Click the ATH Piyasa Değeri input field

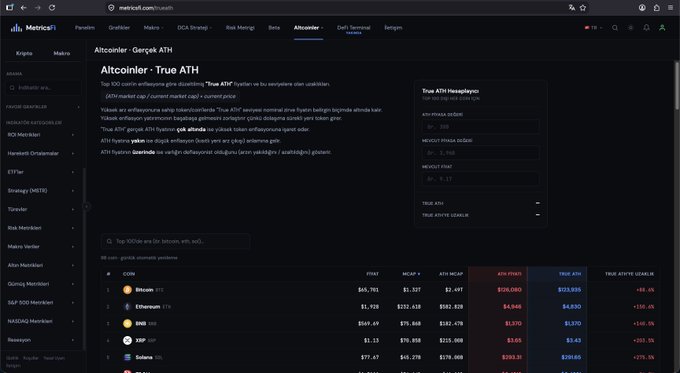pyautogui.click(x=481, y=127)
